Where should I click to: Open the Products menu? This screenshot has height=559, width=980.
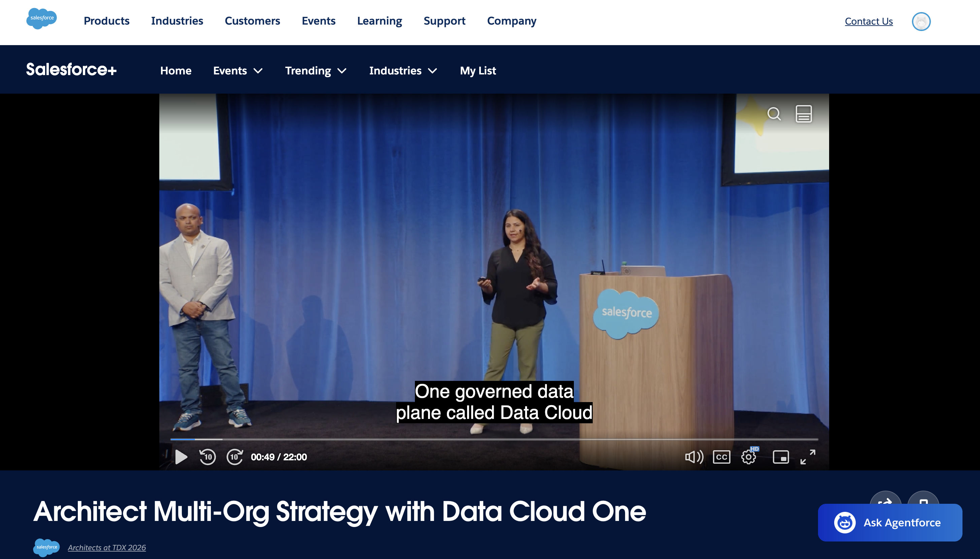click(x=106, y=21)
